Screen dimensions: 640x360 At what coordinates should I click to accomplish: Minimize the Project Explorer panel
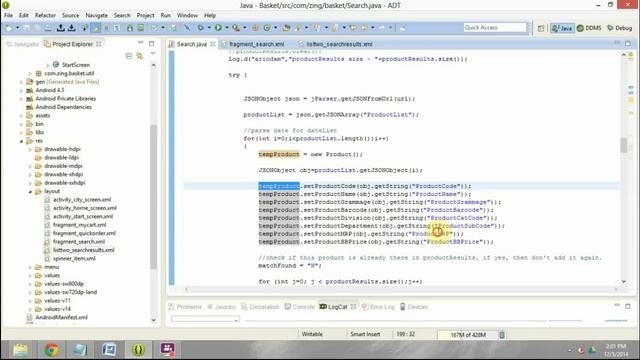point(140,43)
